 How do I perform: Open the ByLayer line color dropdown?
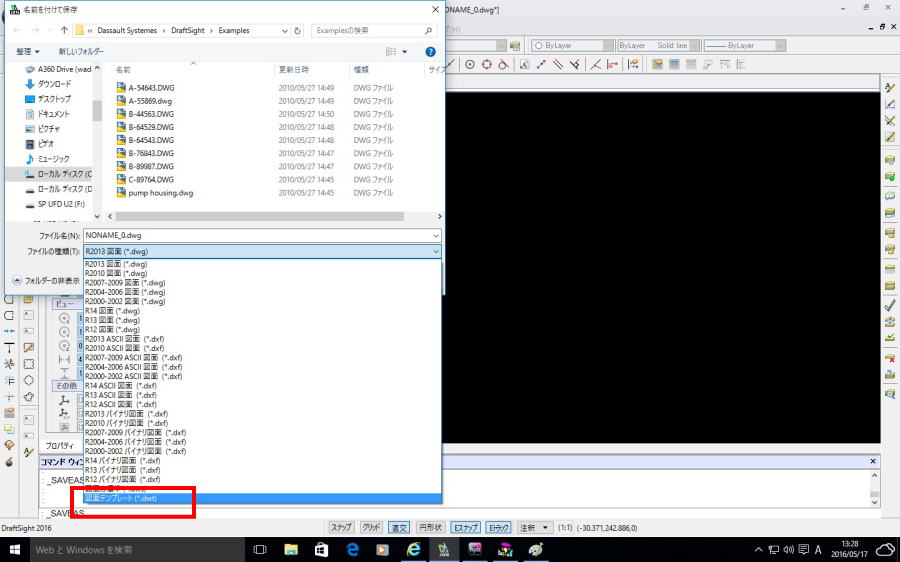click(x=572, y=45)
